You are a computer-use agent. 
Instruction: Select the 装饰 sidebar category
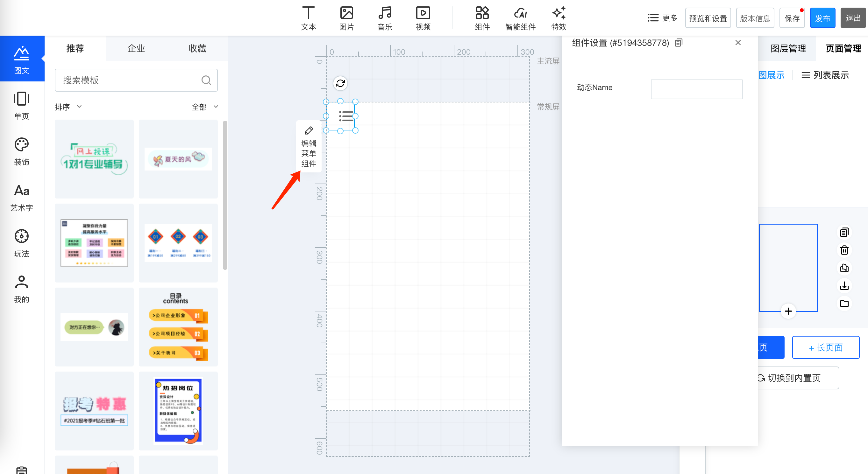click(x=22, y=151)
